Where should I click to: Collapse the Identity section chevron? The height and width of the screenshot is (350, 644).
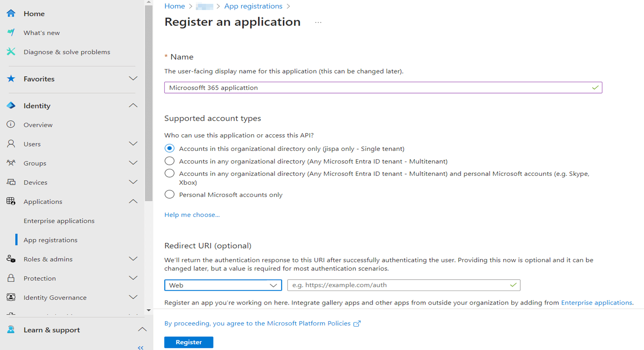[133, 105]
